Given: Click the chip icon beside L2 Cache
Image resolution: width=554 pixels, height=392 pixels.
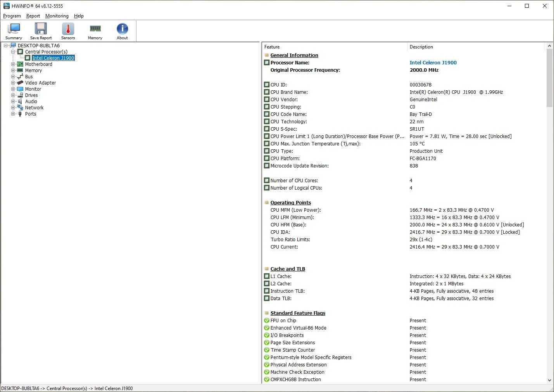Looking at the screenshot, I should click(x=267, y=284).
